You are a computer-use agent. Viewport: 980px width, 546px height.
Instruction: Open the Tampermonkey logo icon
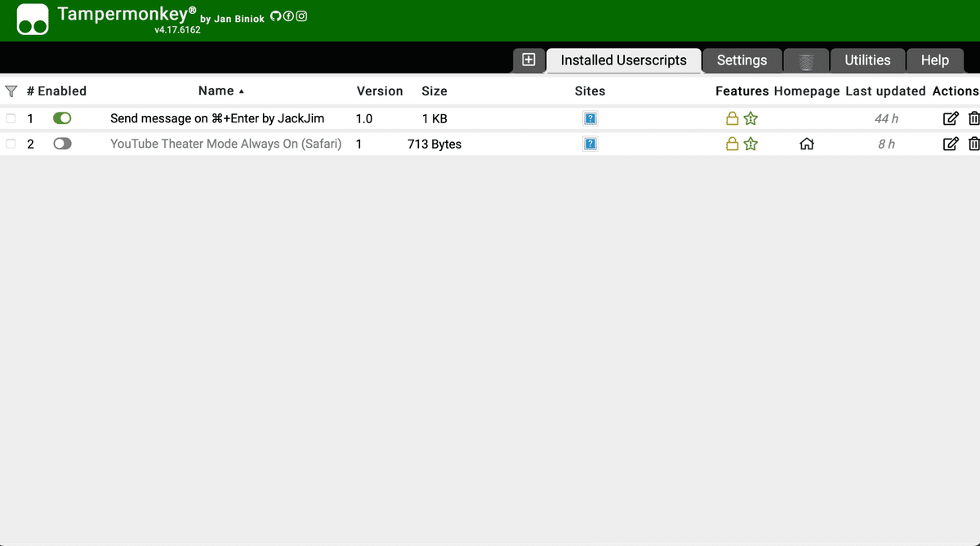click(x=33, y=20)
